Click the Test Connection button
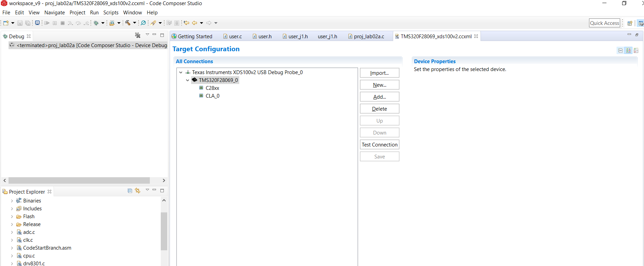 (380, 144)
